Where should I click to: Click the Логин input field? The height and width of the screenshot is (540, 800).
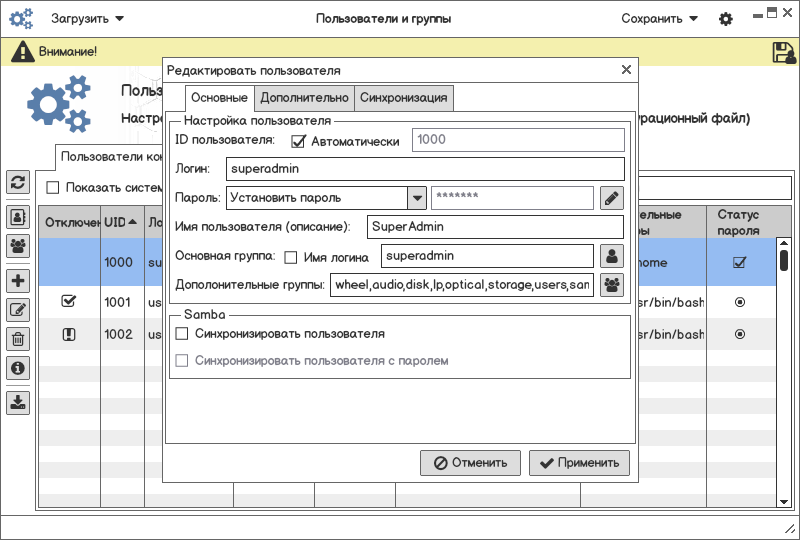pyautogui.click(x=425, y=169)
